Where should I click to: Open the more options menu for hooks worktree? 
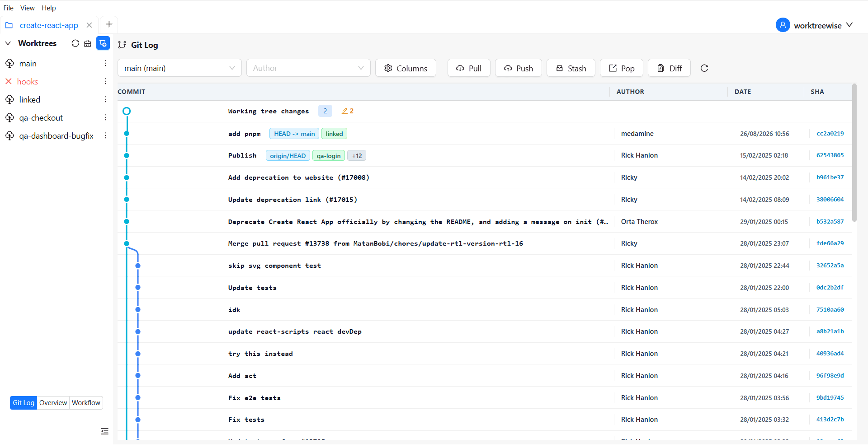point(106,82)
